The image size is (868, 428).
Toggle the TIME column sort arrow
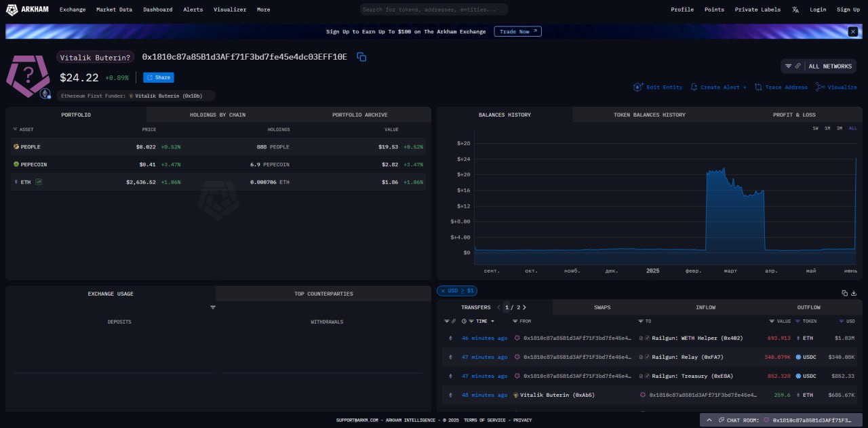492,322
